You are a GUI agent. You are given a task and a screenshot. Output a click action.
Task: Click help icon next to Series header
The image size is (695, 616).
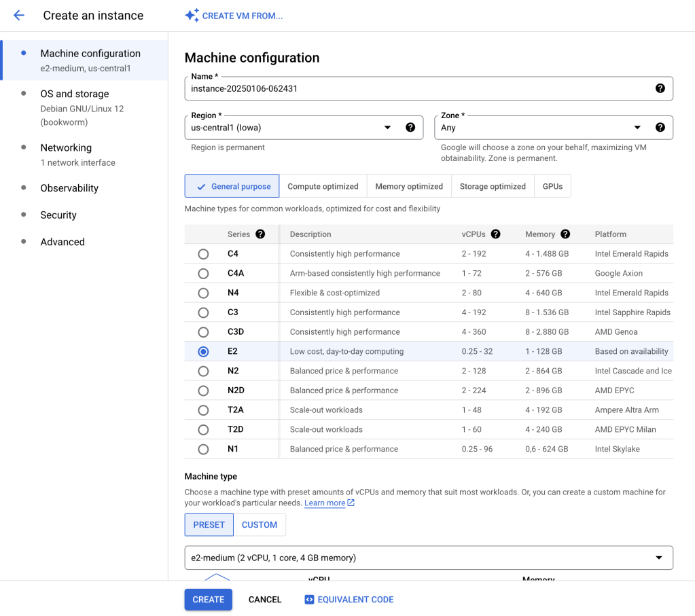click(x=260, y=234)
